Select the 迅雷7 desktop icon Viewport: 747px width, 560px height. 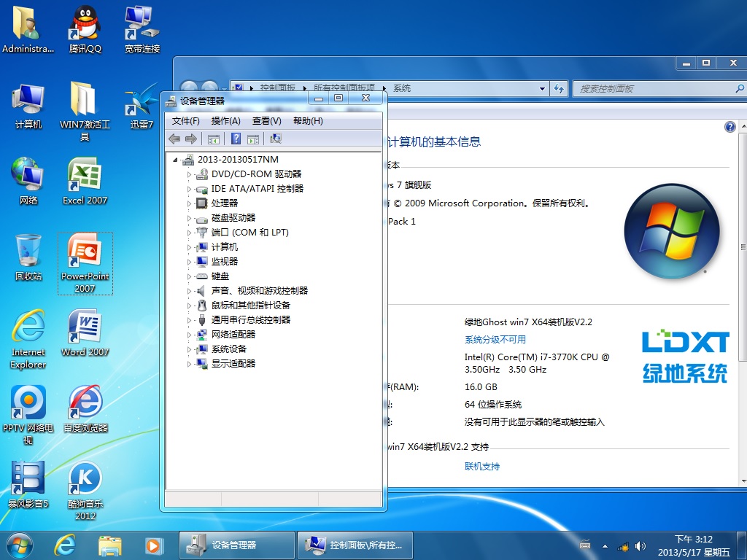pyautogui.click(x=142, y=106)
